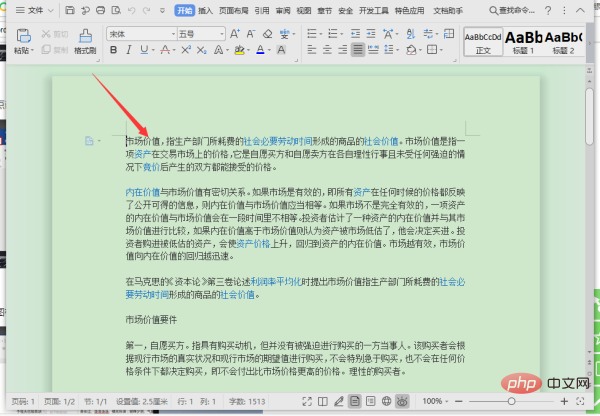The height and width of the screenshot is (416, 600).
Task: Select justify alignment button
Action: tap(357, 49)
